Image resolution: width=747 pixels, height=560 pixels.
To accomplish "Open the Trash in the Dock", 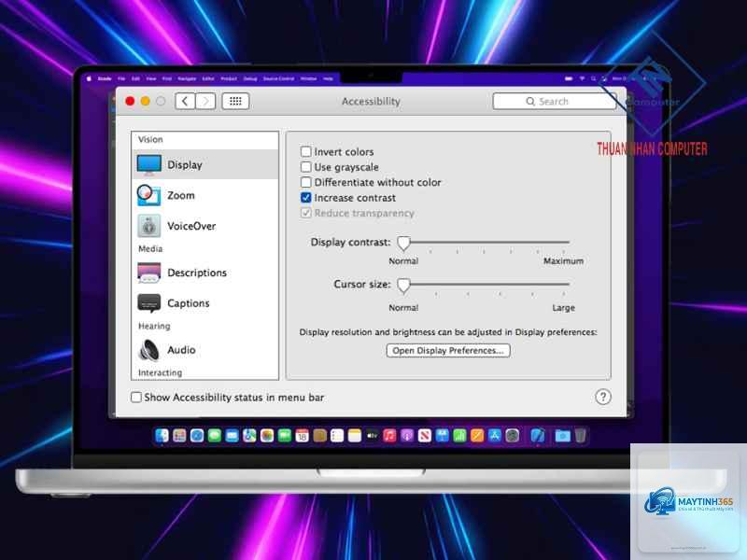I will point(580,435).
